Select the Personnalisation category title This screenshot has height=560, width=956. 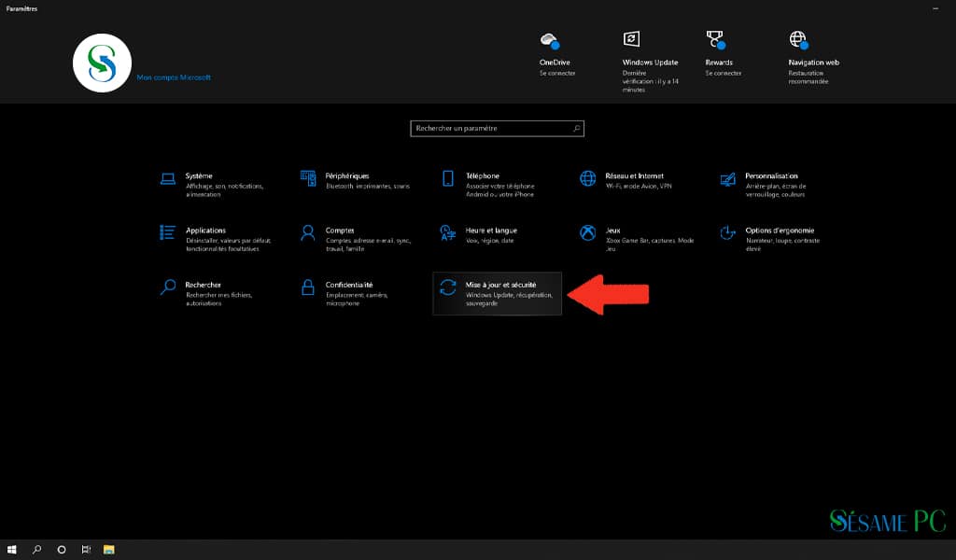click(771, 176)
